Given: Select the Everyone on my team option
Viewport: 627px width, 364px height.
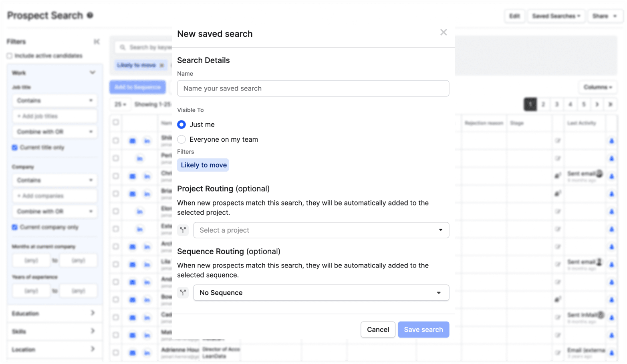Looking at the screenshot, I should [181, 139].
